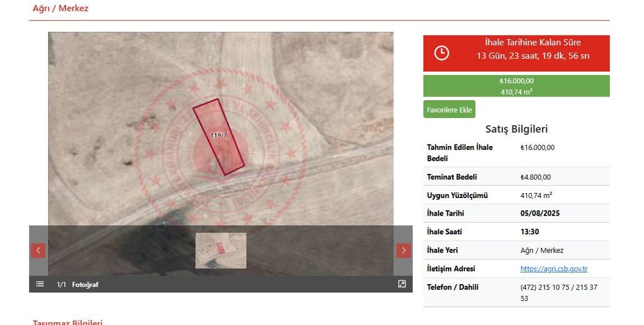
Task: Go to the next photo with right arrow
Action: tap(404, 250)
